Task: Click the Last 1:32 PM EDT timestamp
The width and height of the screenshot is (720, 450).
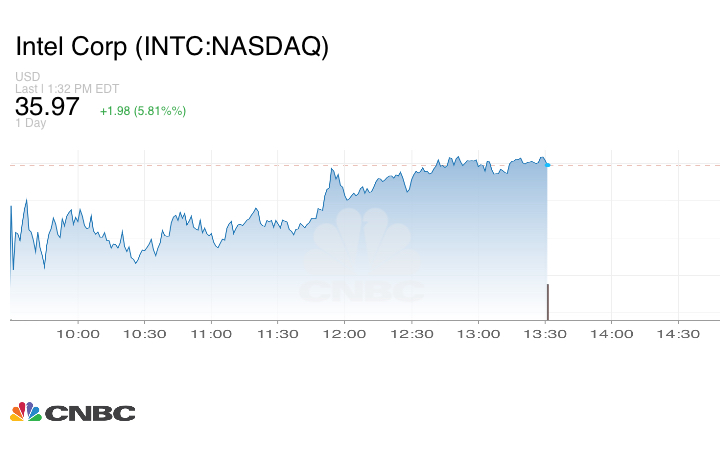Action: click(x=67, y=89)
